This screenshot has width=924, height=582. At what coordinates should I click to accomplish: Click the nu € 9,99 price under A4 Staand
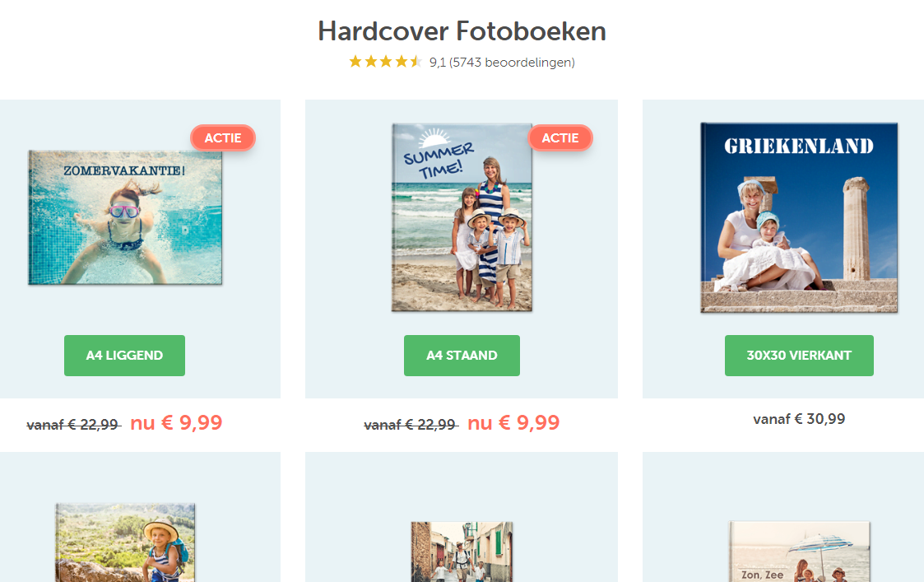pos(513,423)
